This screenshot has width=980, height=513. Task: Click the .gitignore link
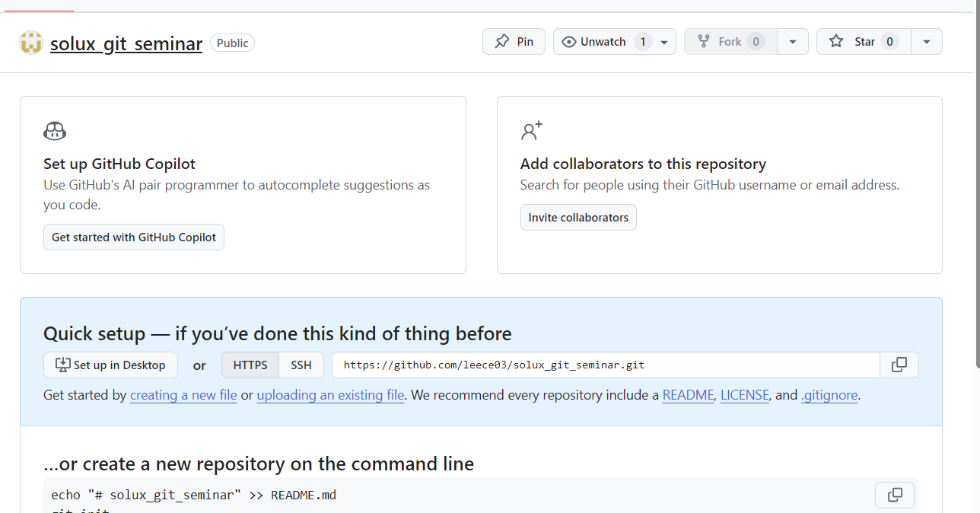point(829,396)
